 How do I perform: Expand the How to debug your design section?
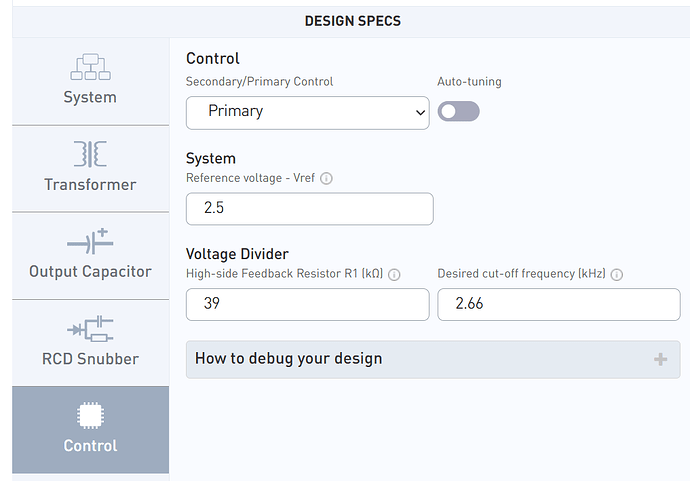[x=432, y=359]
